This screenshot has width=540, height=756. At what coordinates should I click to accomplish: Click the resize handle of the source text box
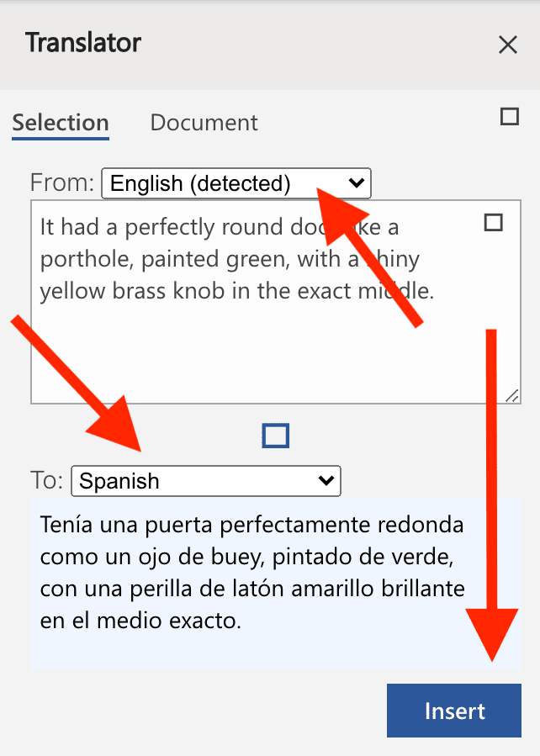coord(514,396)
